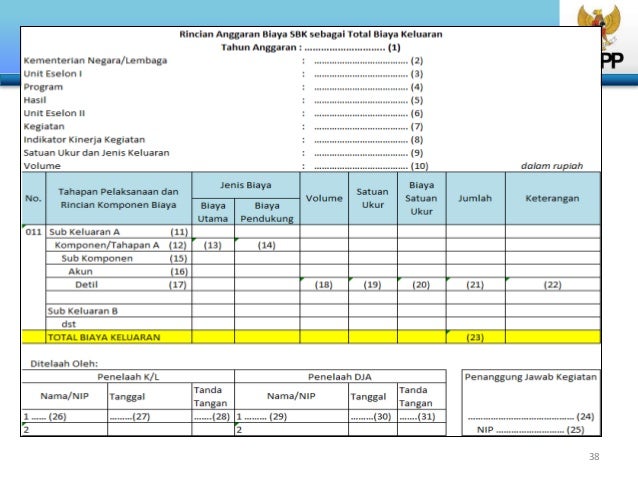Click the 'Keterangan' column header
Image resolution: width=638 pixels, height=479 pixels.
click(x=552, y=199)
